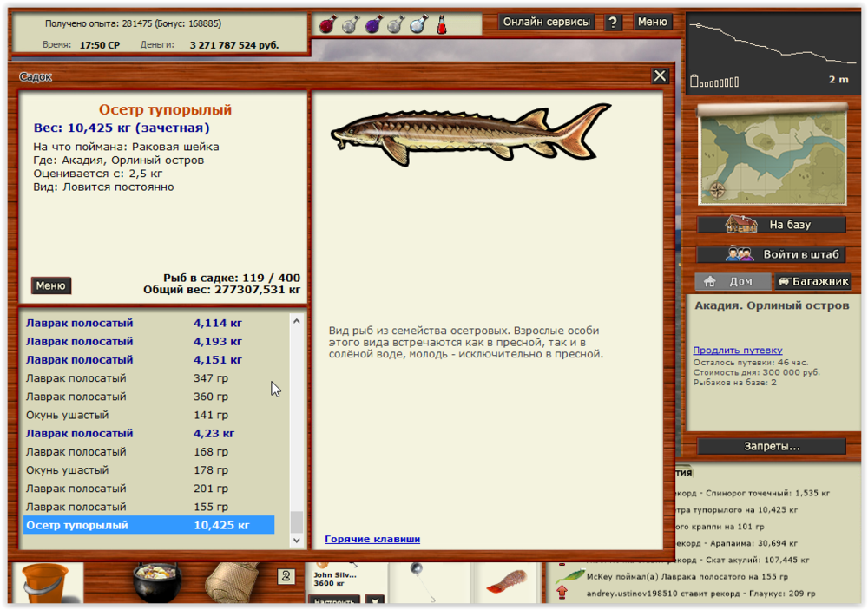The image size is (868, 610).
Task: Open the Меню at top right
Action: (653, 22)
